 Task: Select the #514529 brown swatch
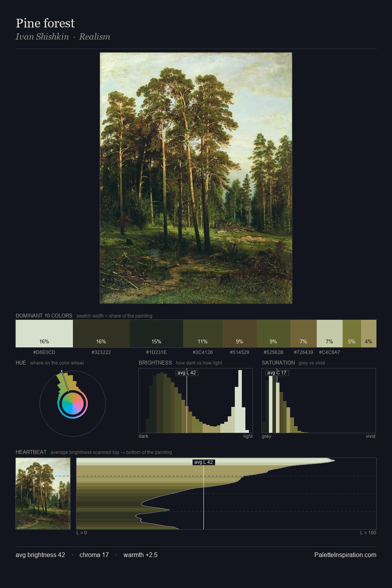click(x=240, y=334)
